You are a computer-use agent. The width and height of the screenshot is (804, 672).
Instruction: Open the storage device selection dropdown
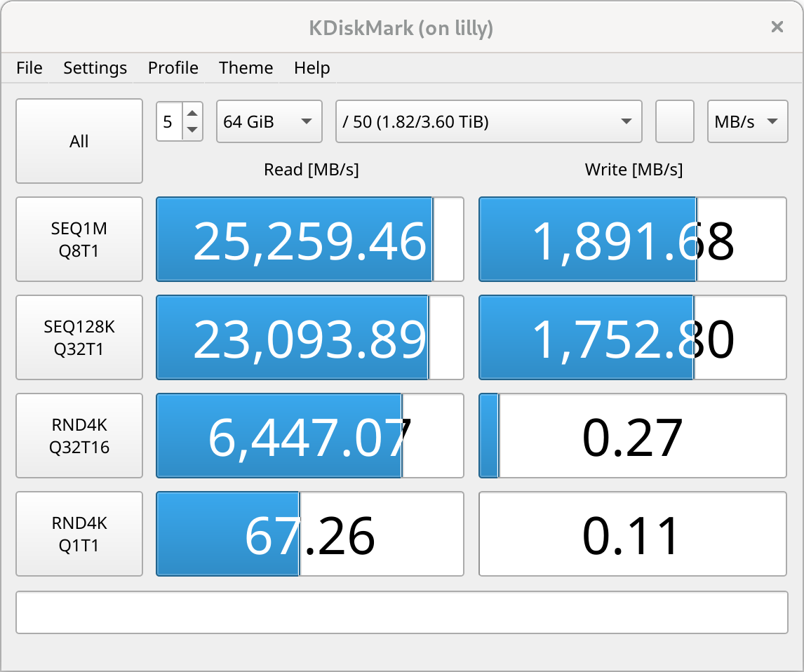[x=488, y=121]
